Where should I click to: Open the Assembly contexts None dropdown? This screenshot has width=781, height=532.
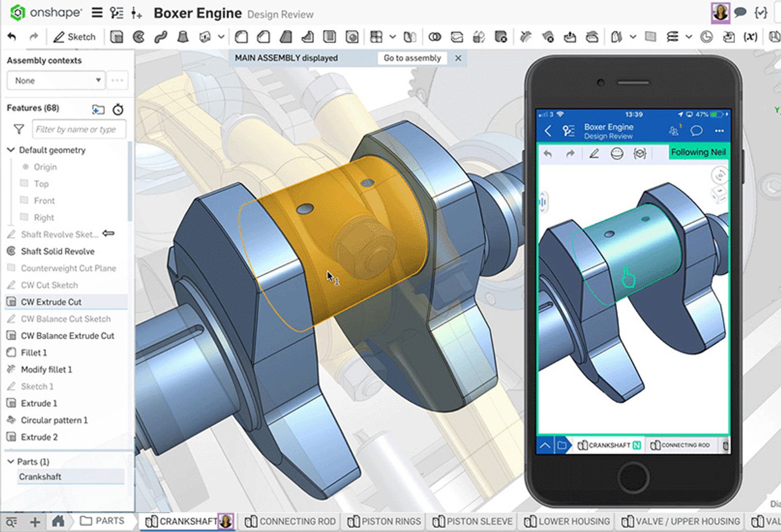click(x=56, y=81)
